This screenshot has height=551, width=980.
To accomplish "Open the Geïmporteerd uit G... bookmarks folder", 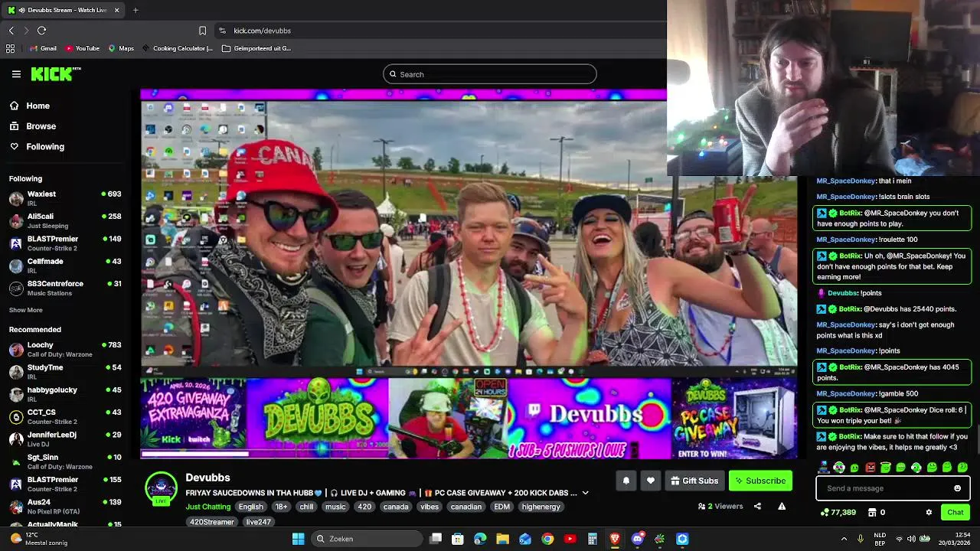I will pos(256,48).
